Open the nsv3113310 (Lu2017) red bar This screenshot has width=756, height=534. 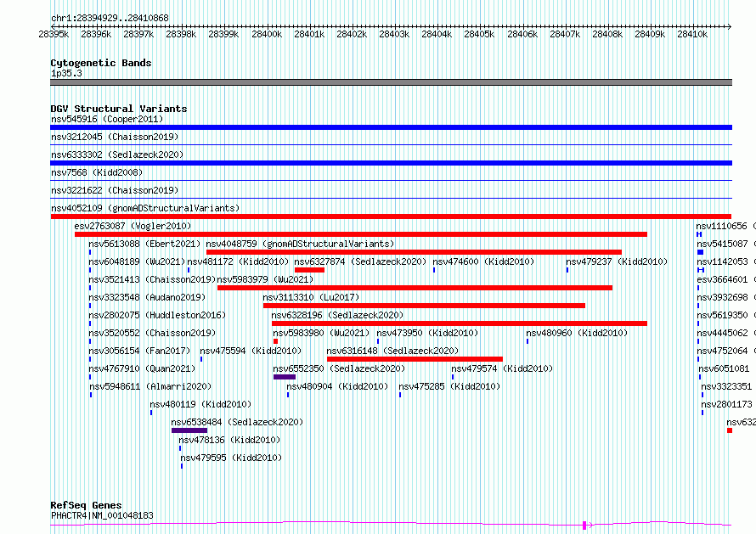tap(424, 306)
